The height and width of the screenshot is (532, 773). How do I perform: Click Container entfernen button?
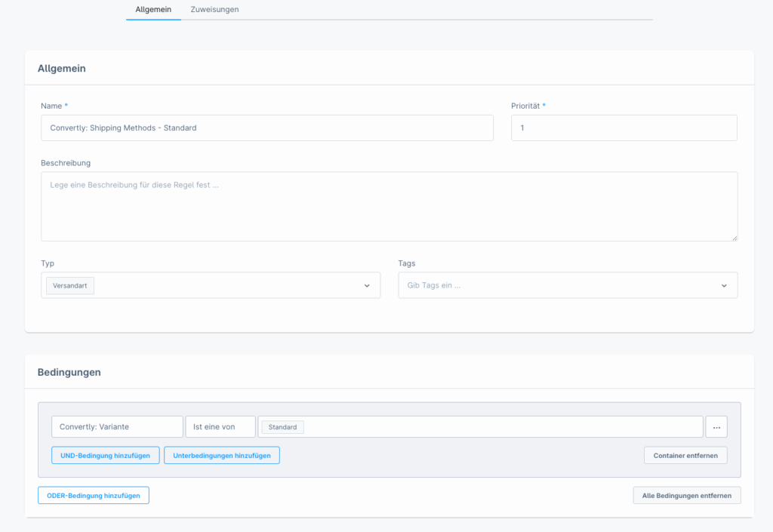coord(685,456)
